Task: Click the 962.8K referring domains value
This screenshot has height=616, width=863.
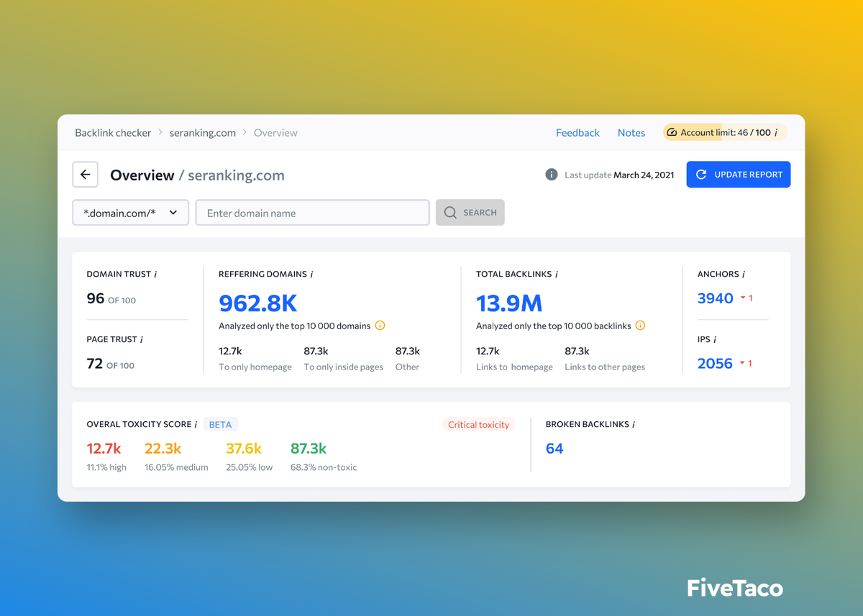Action: click(x=258, y=303)
